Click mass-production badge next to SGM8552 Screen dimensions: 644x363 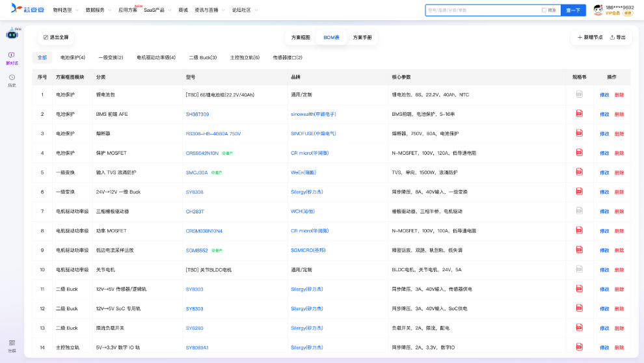[x=217, y=250]
